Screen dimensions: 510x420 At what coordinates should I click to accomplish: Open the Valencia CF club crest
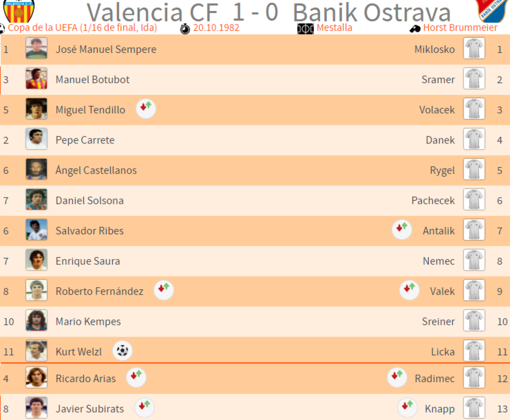(x=19, y=11)
